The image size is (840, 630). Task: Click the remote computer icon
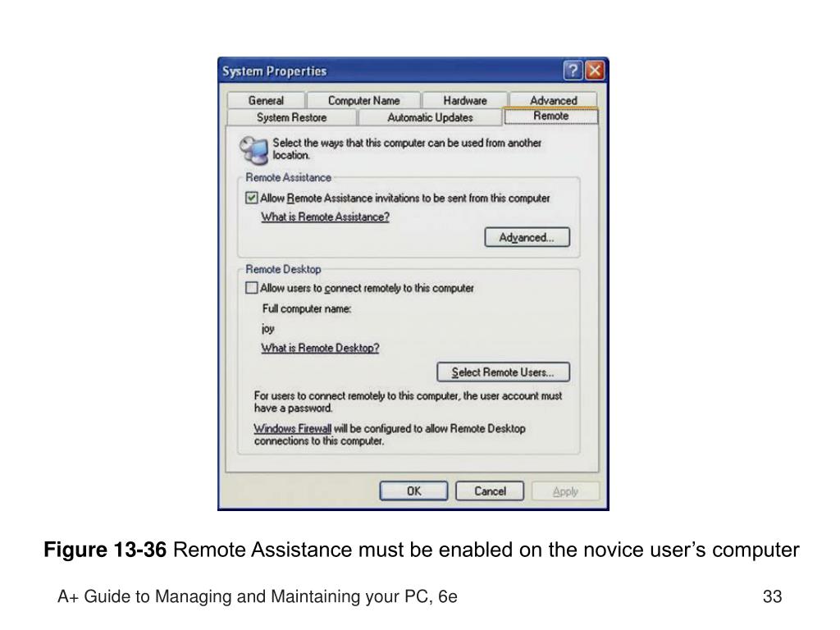(x=253, y=149)
